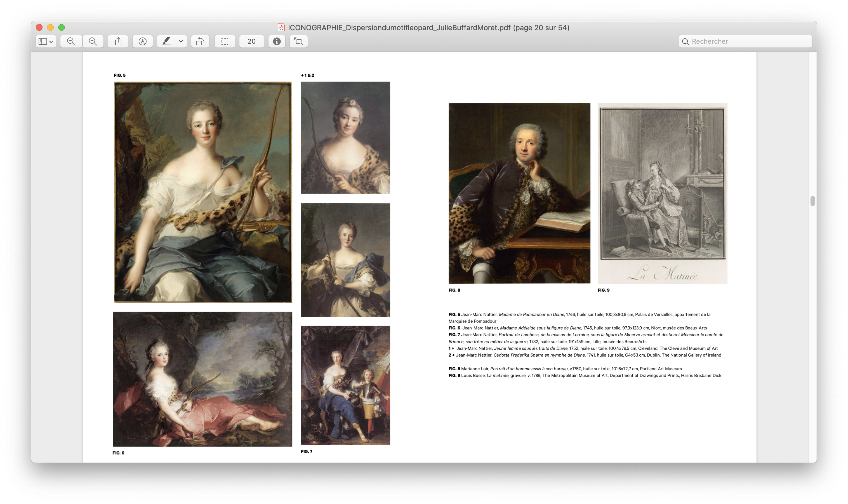
Task: Click the 'FIG. 8' label under portrait
Action: pos(454,290)
